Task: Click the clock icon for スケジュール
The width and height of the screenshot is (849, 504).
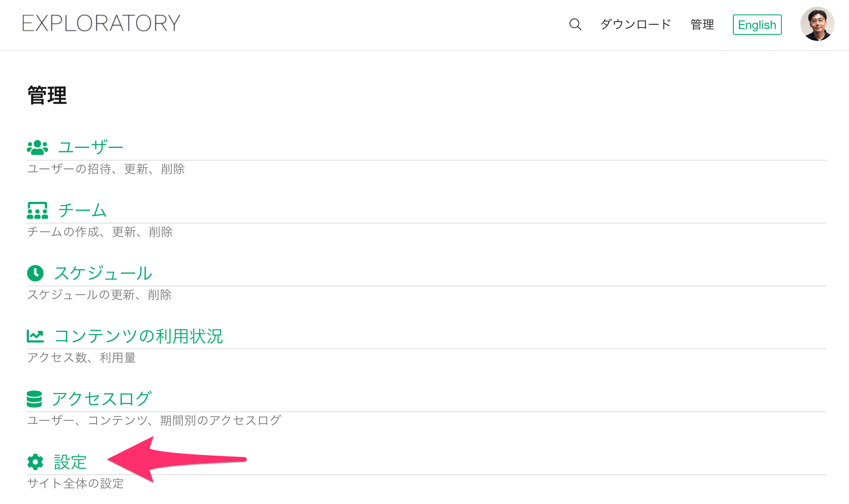Action: coord(35,273)
